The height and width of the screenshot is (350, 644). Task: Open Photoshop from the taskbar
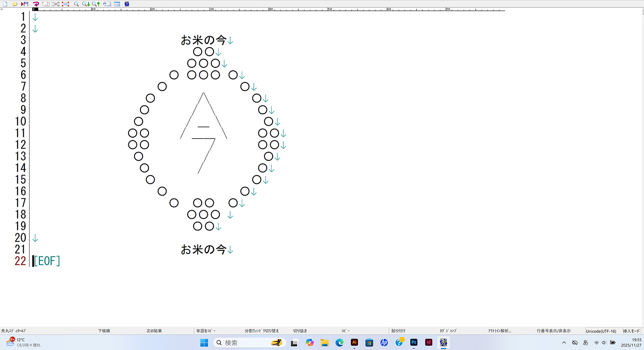pos(413,342)
